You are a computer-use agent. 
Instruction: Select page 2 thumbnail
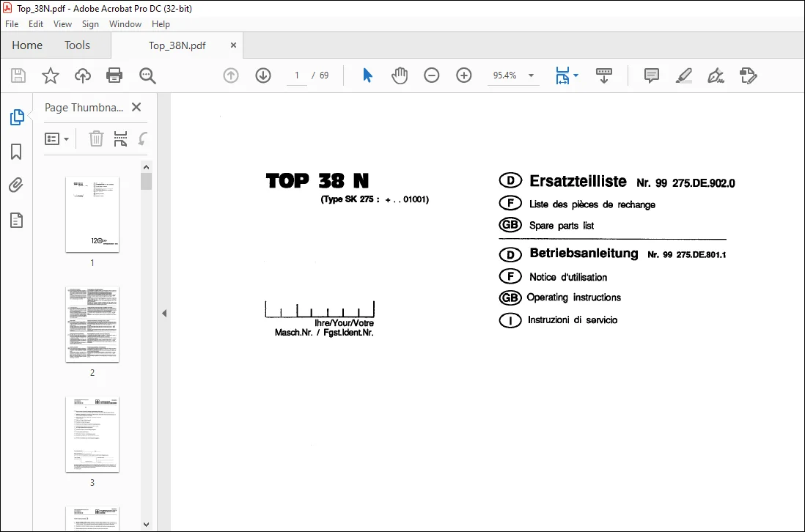pyautogui.click(x=92, y=325)
